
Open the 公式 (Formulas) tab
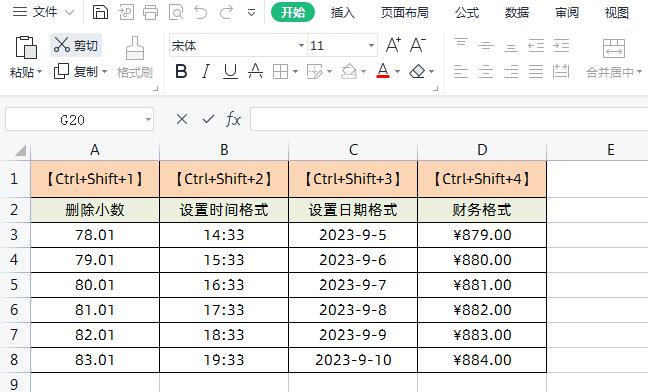click(x=467, y=13)
